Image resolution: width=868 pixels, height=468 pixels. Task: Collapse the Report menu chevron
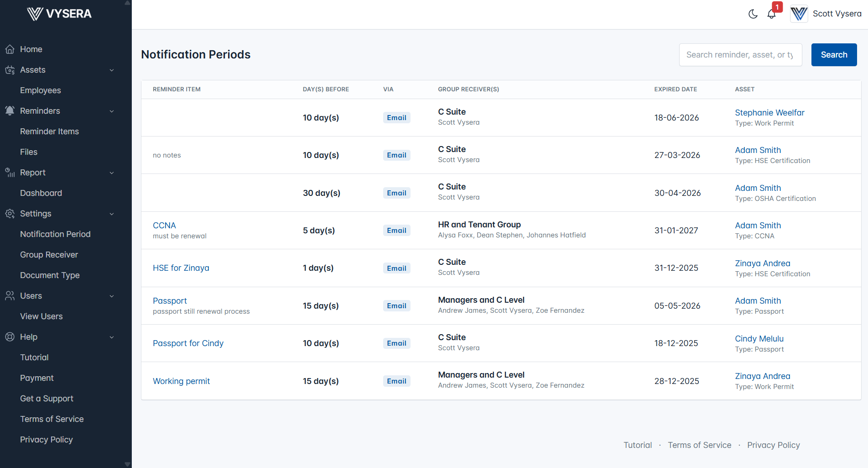(x=112, y=173)
